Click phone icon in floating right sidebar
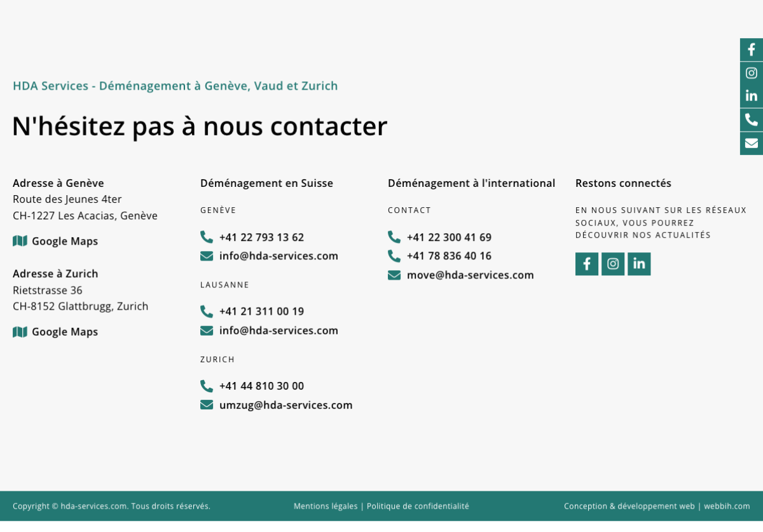Image resolution: width=763 pixels, height=532 pixels. click(x=751, y=119)
